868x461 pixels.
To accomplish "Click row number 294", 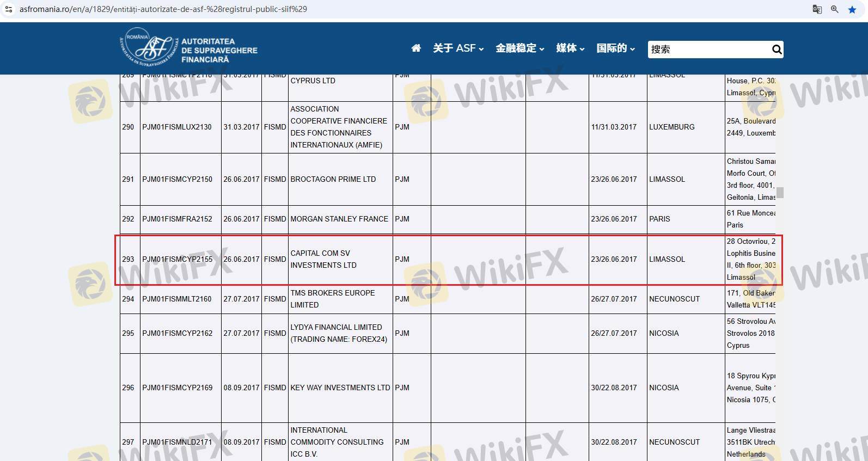I will point(128,299).
